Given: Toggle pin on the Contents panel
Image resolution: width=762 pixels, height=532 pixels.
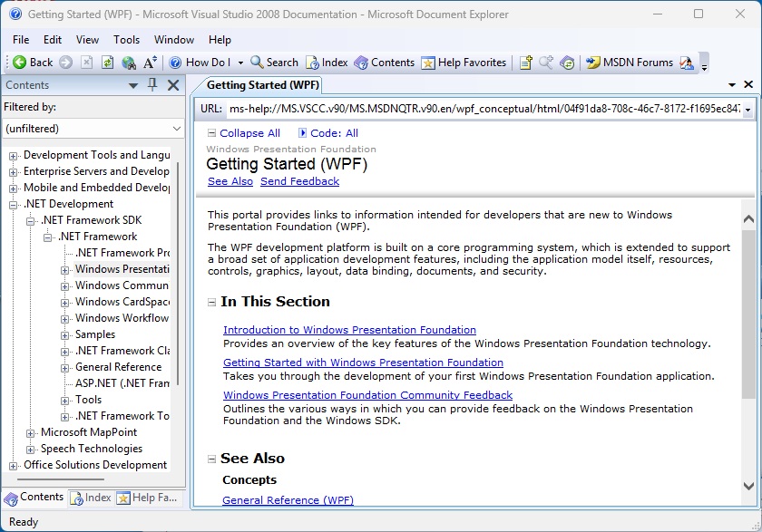Looking at the screenshot, I should click(152, 85).
